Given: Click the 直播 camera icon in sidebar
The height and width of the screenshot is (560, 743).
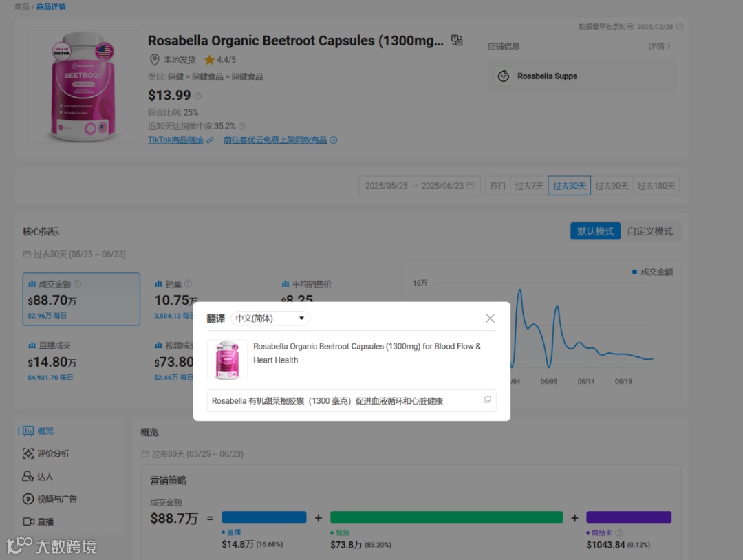Looking at the screenshot, I should (28, 521).
